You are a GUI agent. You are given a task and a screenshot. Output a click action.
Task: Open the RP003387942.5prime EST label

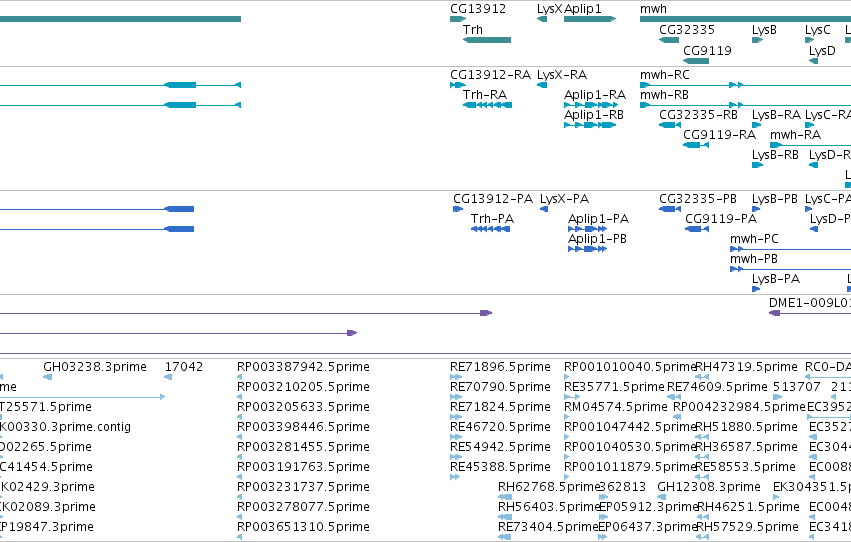[x=303, y=367]
